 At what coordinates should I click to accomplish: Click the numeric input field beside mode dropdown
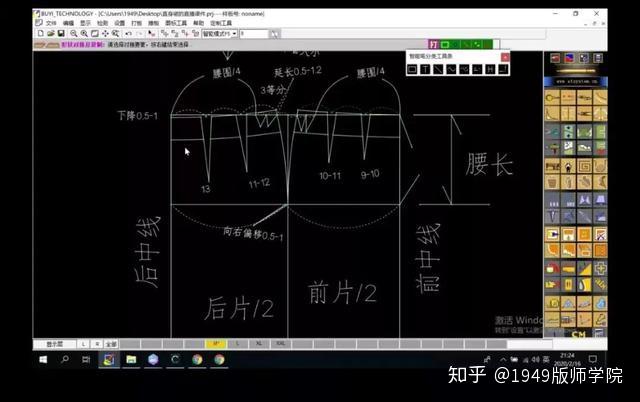coord(254,34)
